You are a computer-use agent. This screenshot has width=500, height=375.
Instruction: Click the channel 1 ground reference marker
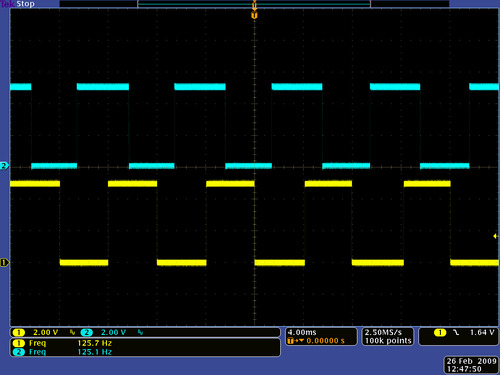[x=4, y=263]
